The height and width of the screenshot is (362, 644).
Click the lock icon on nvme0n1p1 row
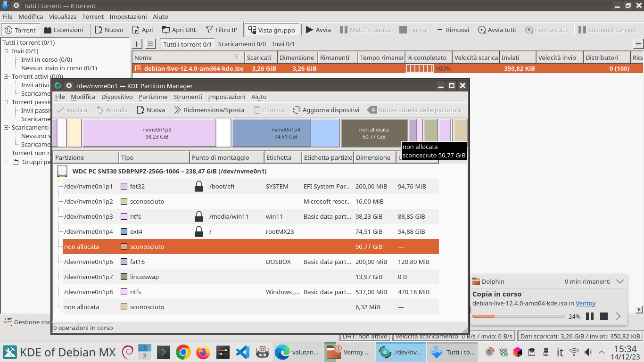click(199, 186)
